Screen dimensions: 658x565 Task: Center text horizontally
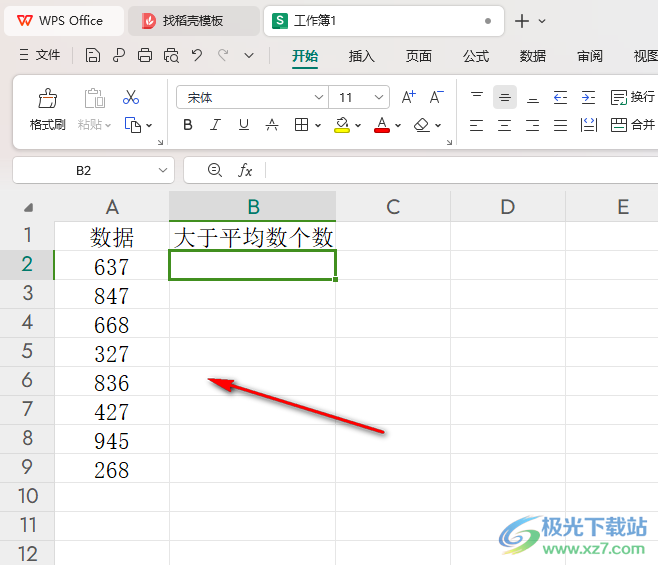point(504,125)
